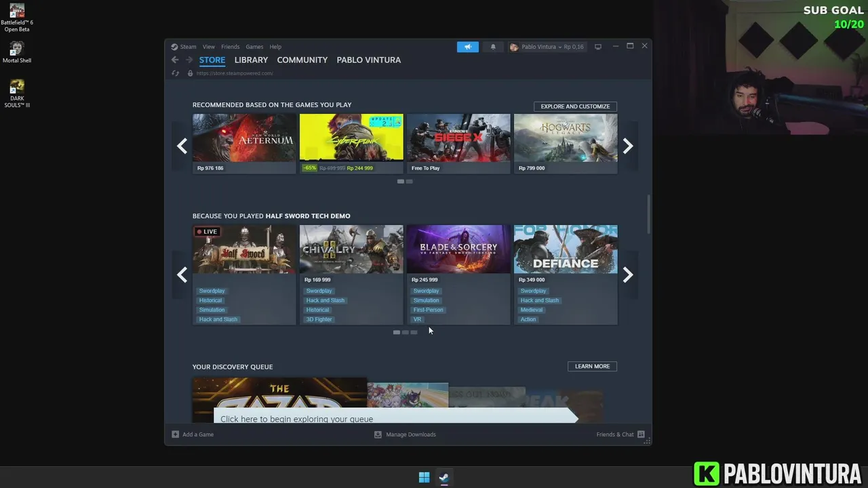Image resolution: width=868 pixels, height=488 pixels.
Task: Open the Hogwarts Legacy game card
Action: click(566, 144)
